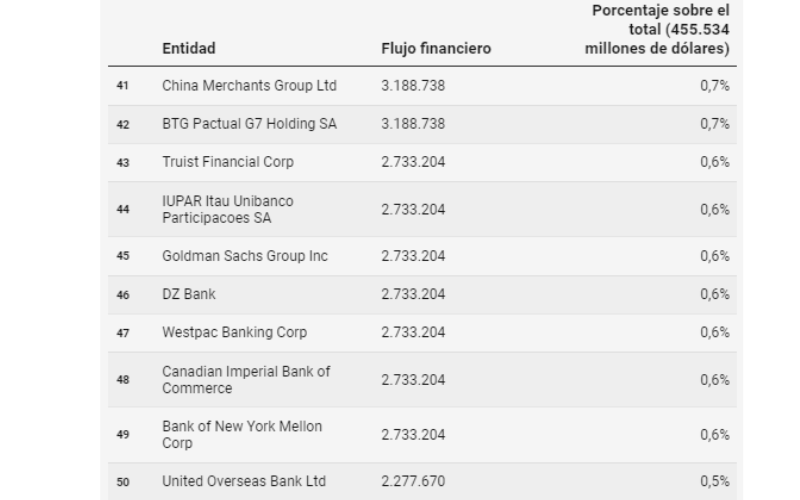Click the 3.188.738 value for BTG Pactual
800x500 pixels.
[413, 124]
